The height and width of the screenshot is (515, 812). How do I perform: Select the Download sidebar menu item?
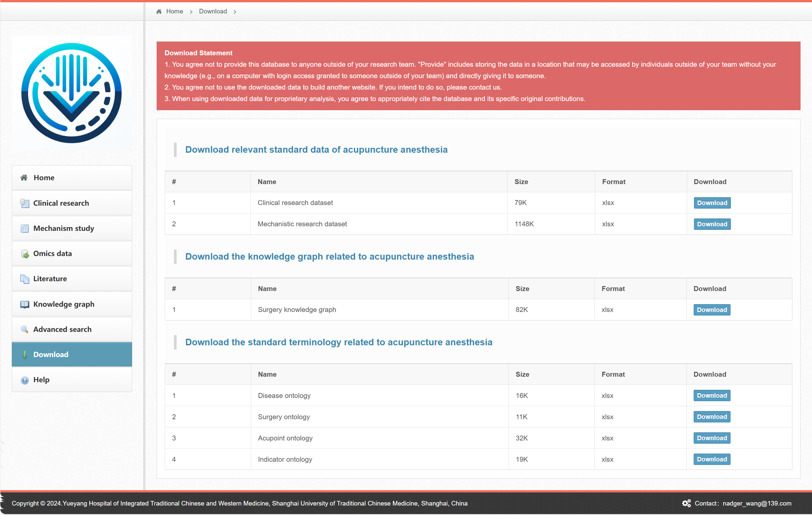tap(72, 354)
